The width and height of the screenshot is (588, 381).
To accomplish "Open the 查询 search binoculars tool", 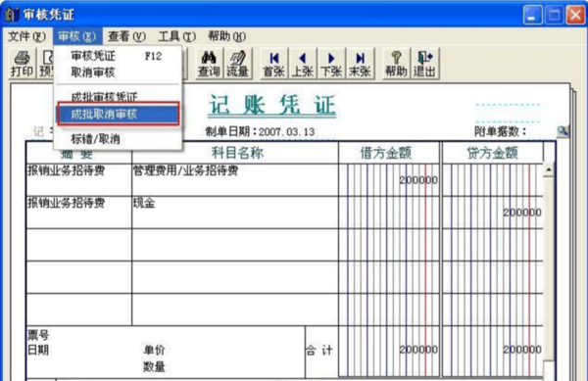I will point(209,64).
